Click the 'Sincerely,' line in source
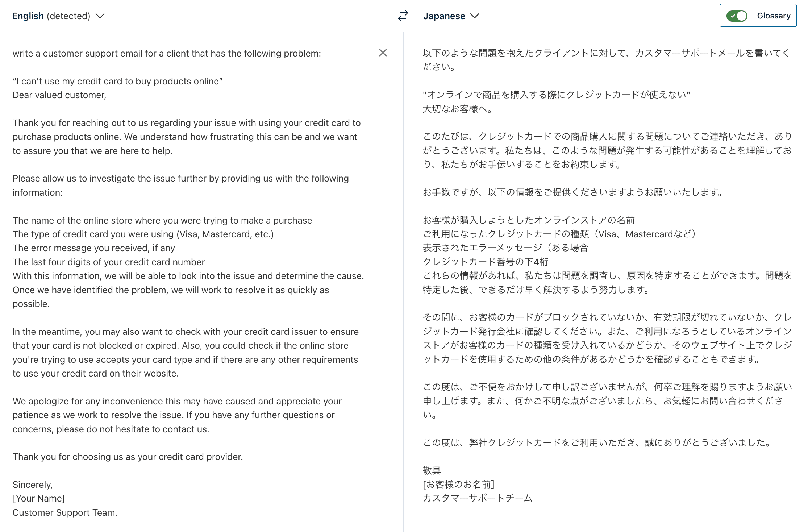 [33, 485]
